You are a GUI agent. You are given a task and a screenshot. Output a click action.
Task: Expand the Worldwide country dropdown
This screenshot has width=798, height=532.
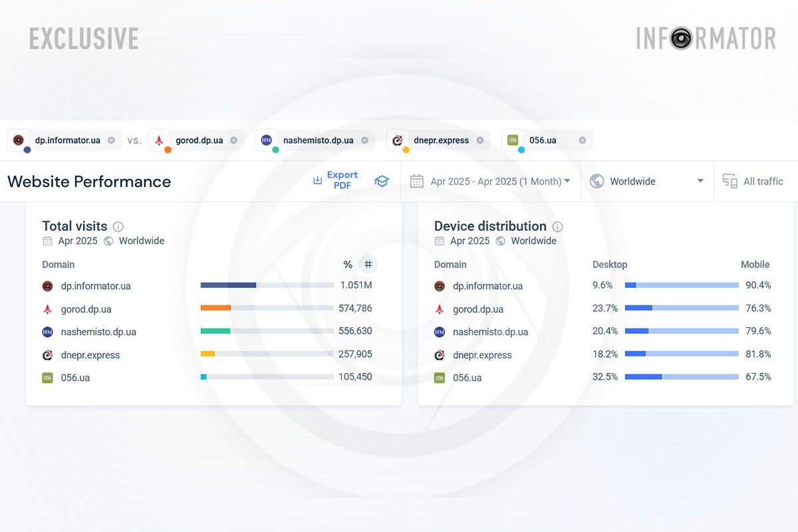pos(700,182)
